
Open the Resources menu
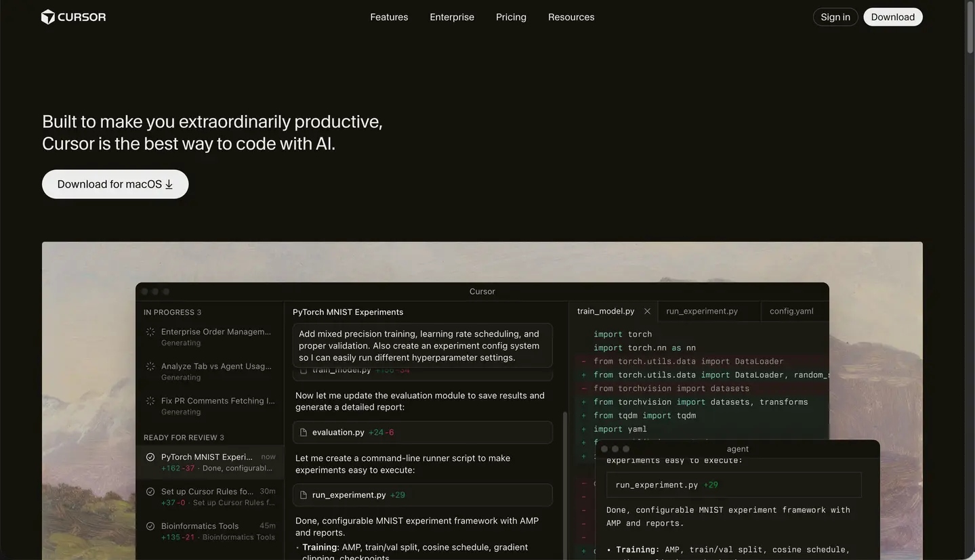click(571, 17)
